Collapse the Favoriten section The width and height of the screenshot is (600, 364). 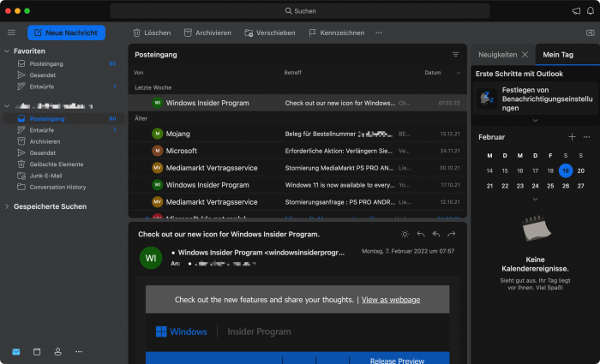(x=7, y=51)
